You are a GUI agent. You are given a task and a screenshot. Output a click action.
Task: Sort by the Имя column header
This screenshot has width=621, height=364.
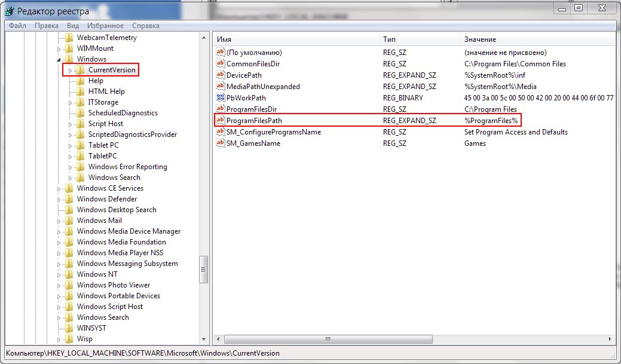[296, 39]
